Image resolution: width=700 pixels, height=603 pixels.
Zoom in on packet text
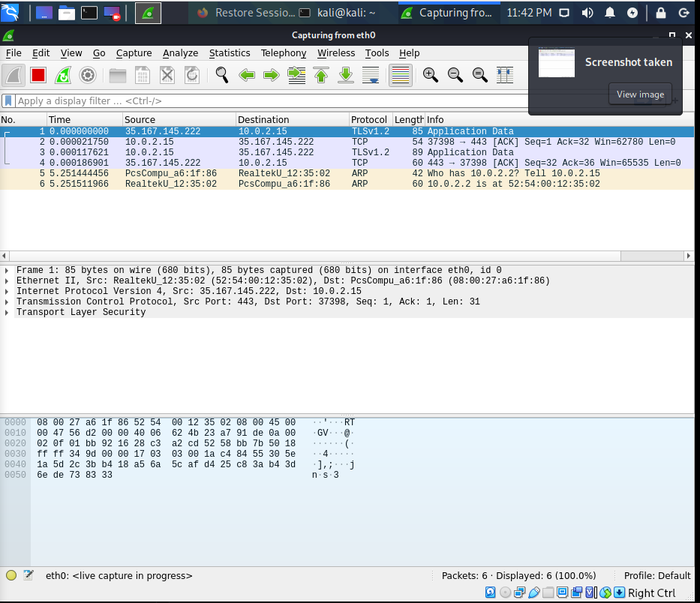pyautogui.click(x=430, y=75)
